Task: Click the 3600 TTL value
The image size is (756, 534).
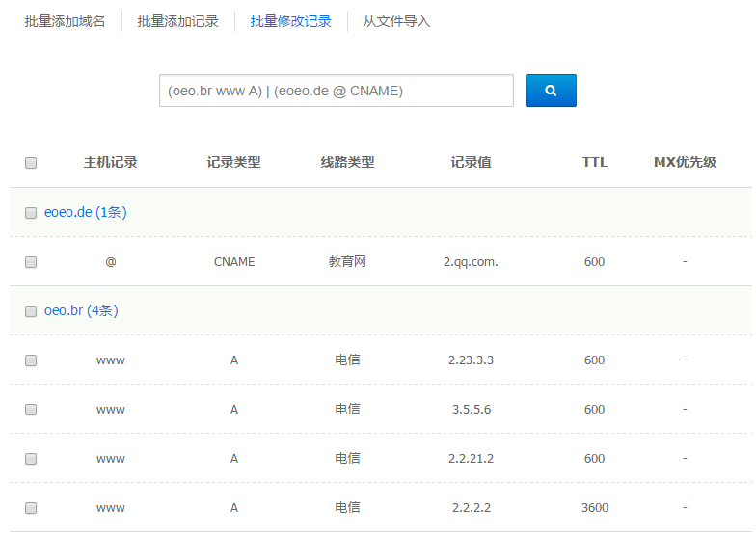Action: click(594, 507)
